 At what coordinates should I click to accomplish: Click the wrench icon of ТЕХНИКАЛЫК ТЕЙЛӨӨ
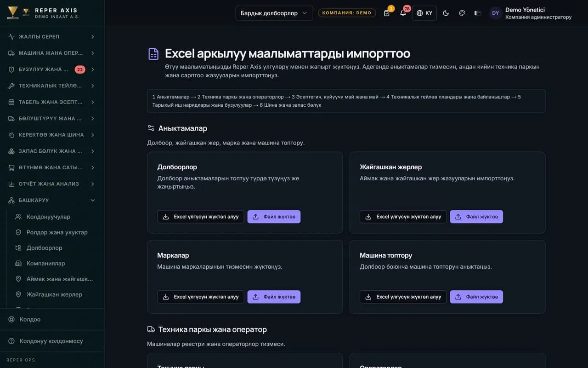11,86
